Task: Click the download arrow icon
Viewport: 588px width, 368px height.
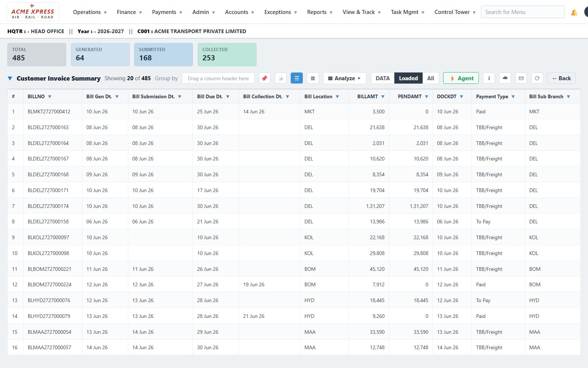Action: pos(489,78)
